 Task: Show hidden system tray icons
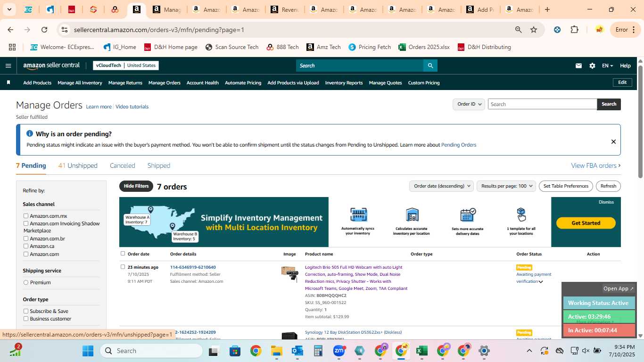click(529, 351)
